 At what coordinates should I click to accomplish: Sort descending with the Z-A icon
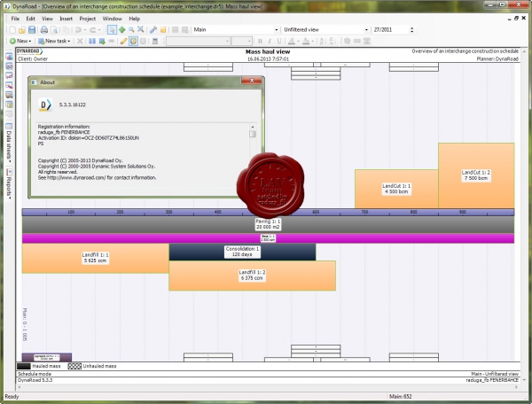(332, 41)
